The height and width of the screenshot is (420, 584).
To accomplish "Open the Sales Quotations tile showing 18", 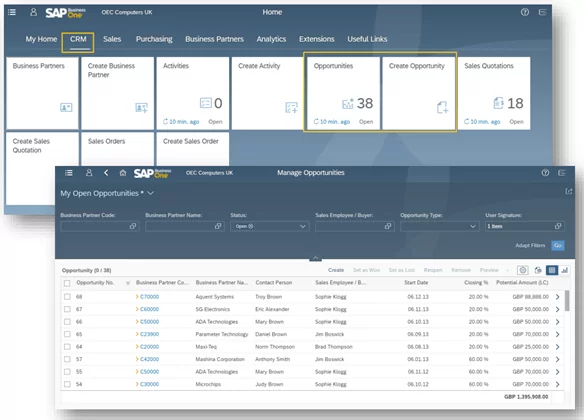I will [494, 93].
